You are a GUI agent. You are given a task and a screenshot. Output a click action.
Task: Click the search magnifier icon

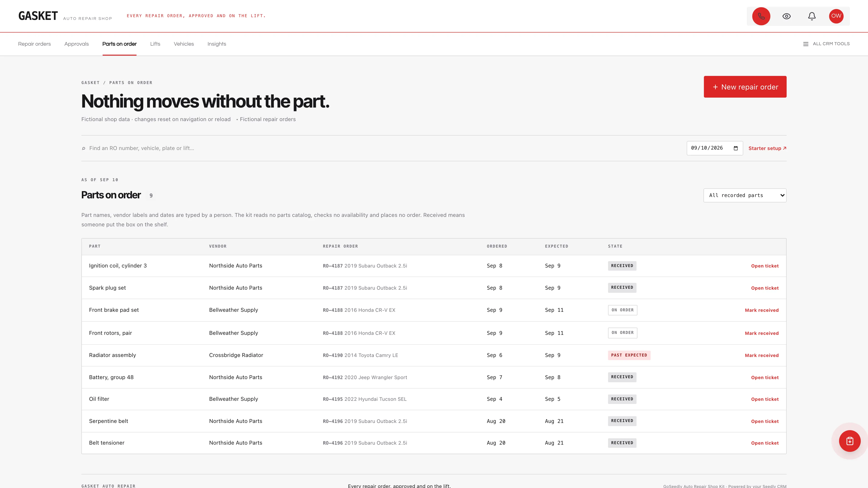pyautogui.click(x=84, y=148)
